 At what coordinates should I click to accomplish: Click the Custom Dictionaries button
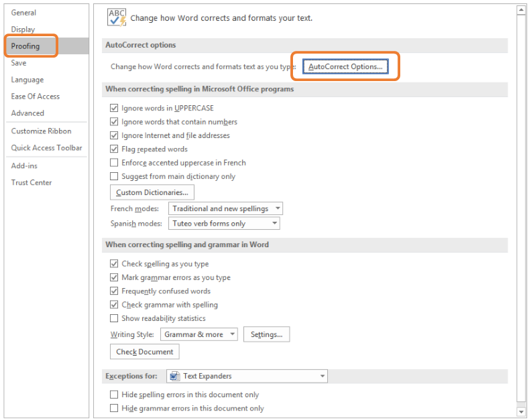point(152,193)
